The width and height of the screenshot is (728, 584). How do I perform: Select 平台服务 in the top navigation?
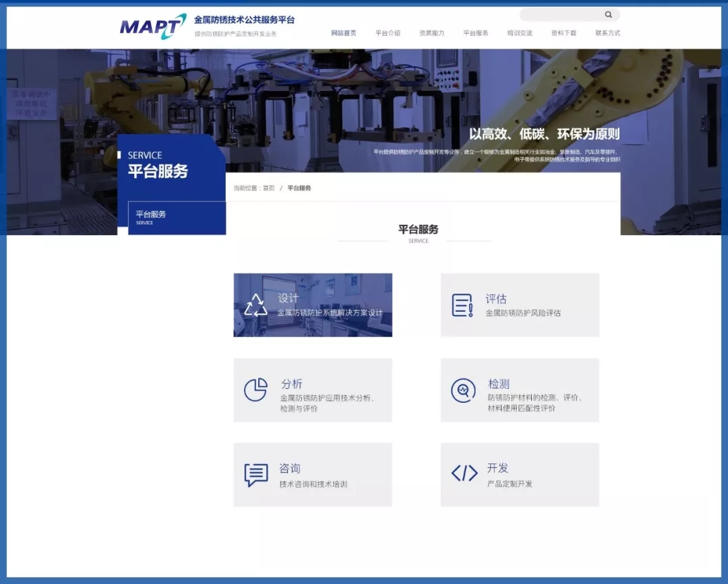coord(476,33)
